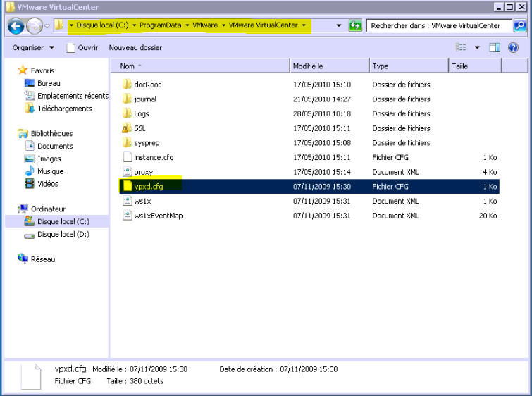
Task: Toggle the preview pane icon
Action: point(495,48)
